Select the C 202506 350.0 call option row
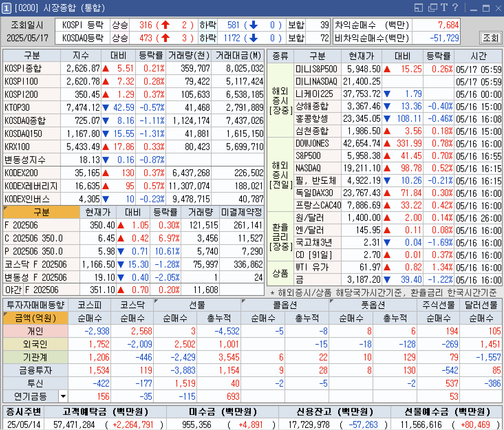The width and height of the screenshot is (504, 430). tap(133, 238)
